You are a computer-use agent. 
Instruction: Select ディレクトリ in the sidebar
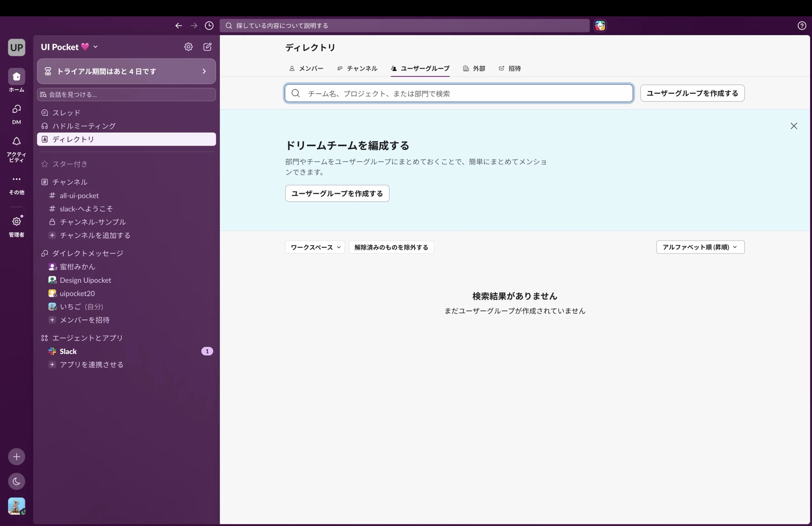tap(126, 139)
